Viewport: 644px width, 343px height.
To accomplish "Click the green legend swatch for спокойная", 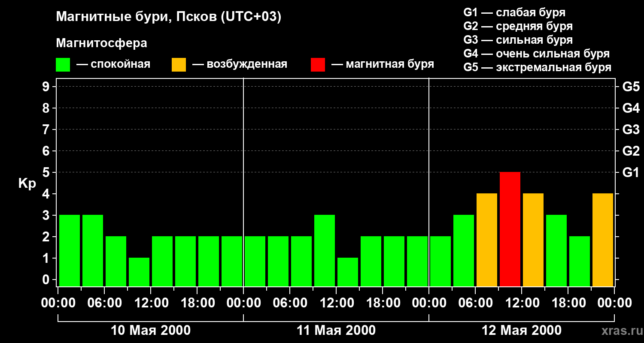I will tap(63, 64).
